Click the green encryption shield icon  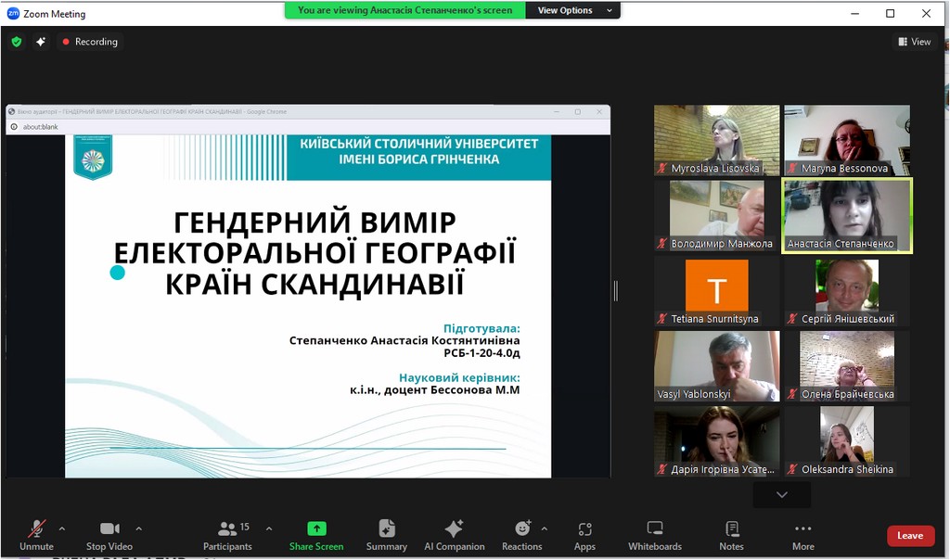17,42
